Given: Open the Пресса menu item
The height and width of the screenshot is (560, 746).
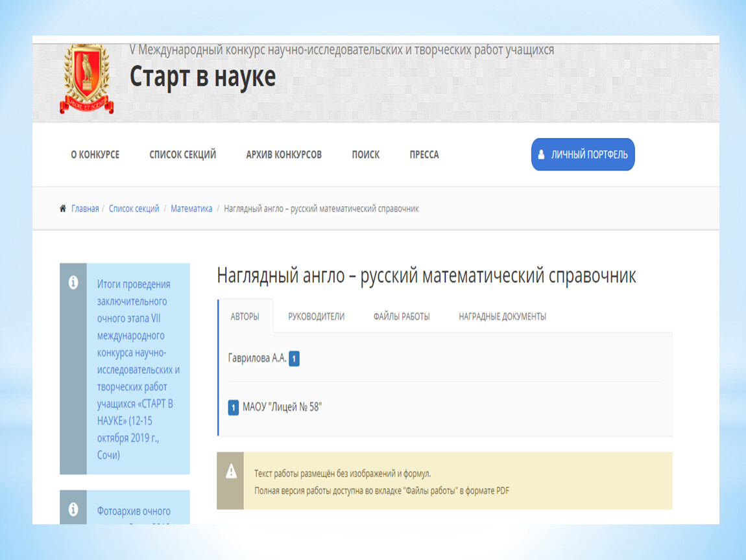Looking at the screenshot, I should click(424, 155).
